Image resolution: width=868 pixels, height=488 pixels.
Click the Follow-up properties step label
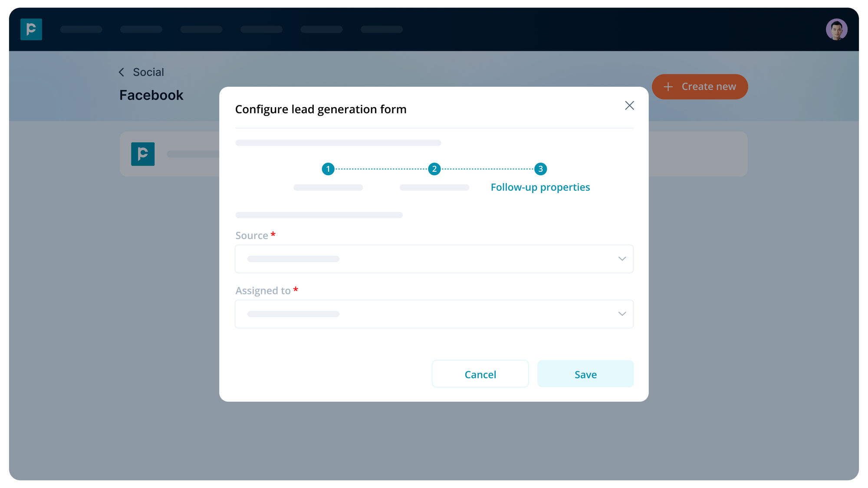pos(540,187)
